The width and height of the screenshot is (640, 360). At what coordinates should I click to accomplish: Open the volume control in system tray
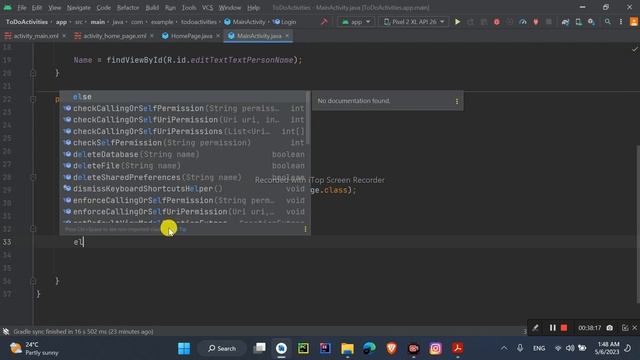click(x=570, y=348)
